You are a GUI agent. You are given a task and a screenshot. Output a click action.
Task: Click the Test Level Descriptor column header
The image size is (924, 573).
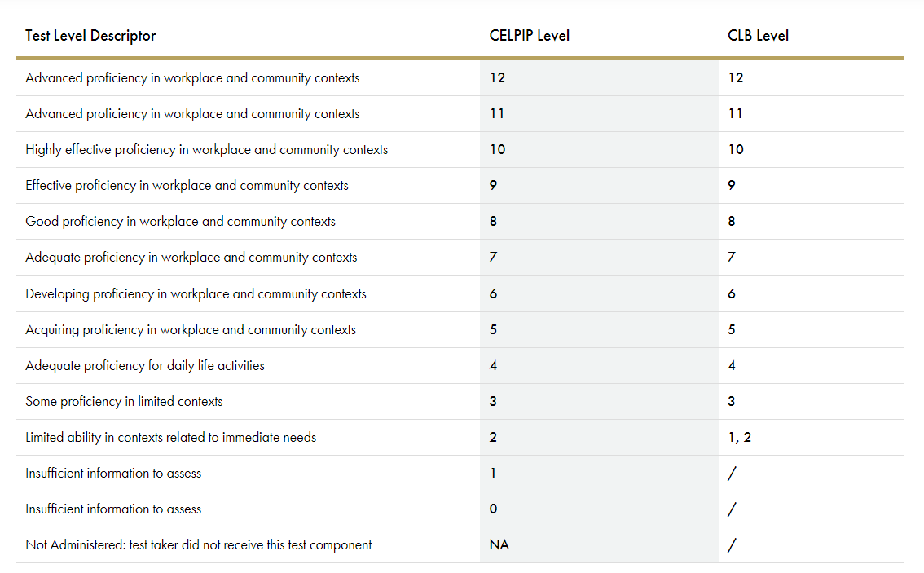(90, 36)
